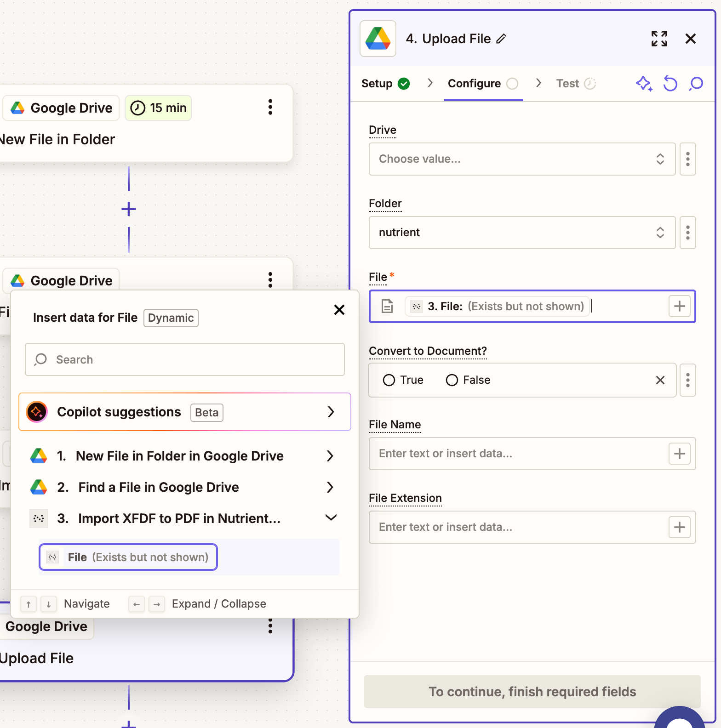The width and height of the screenshot is (721, 728).
Task: Click the document icon in the File field
Action: pos(388,306)
